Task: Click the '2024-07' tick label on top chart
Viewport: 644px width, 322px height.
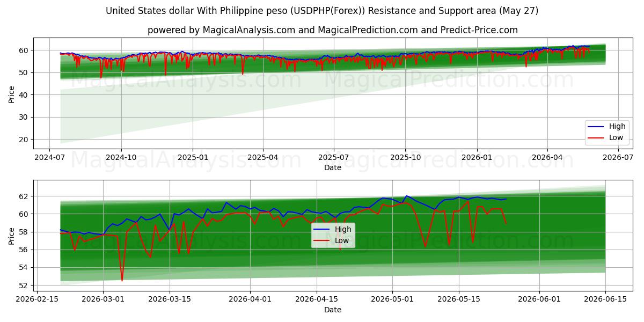Action: 50,157
